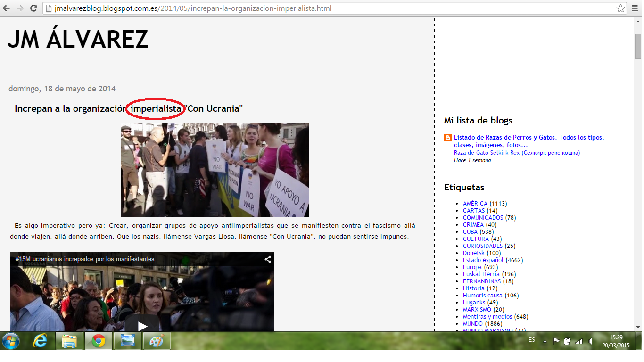The image size is (644, 362).
Task: Open Internet Explorer from the taskbar
Action: pyautogui.click(x=41, y=341)
